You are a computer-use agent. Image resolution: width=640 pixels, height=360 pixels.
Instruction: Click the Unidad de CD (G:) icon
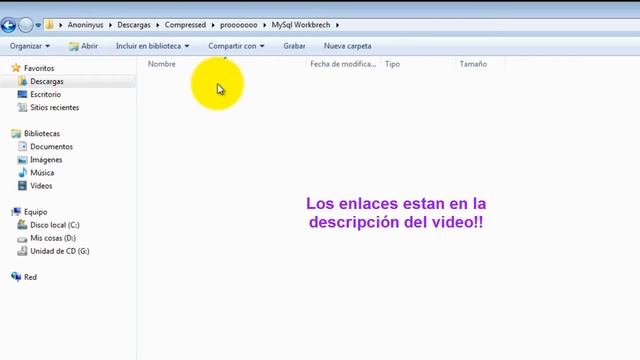22,251
